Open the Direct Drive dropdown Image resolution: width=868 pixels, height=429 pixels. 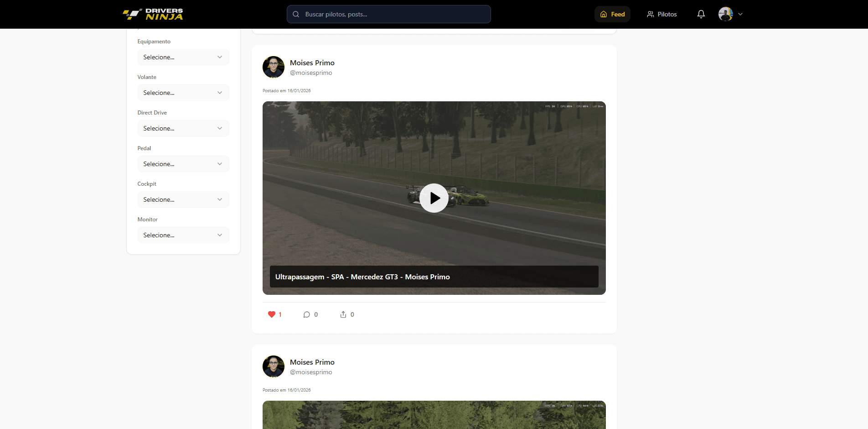pos(183,128)
